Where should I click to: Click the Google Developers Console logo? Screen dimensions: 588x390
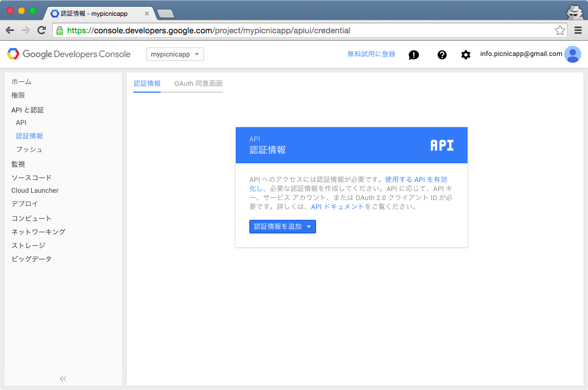pos(68,54)
